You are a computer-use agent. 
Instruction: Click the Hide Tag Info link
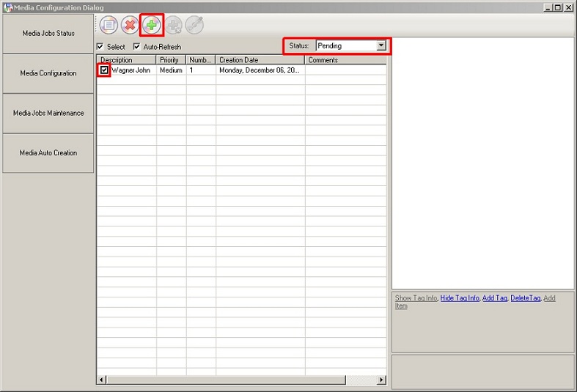(460, 298)
